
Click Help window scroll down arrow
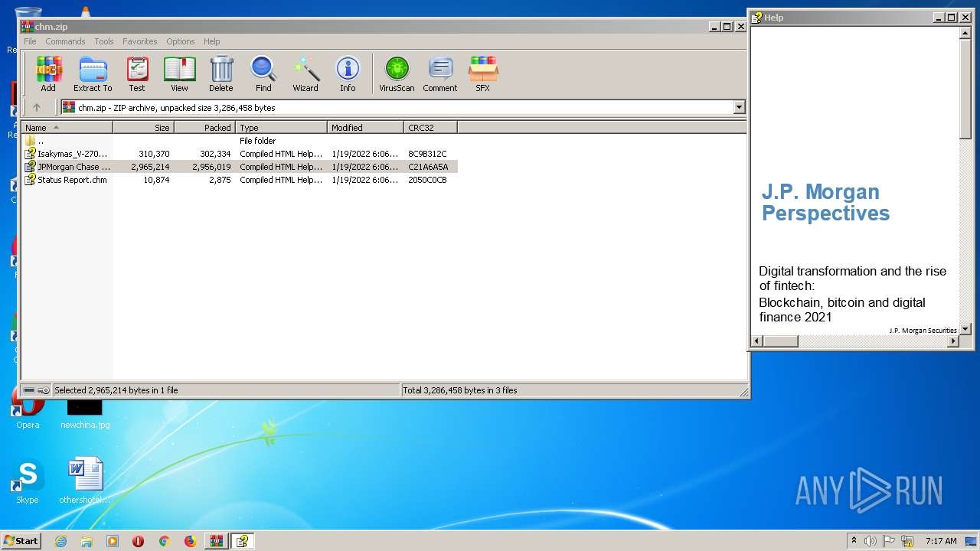(965, 328)
